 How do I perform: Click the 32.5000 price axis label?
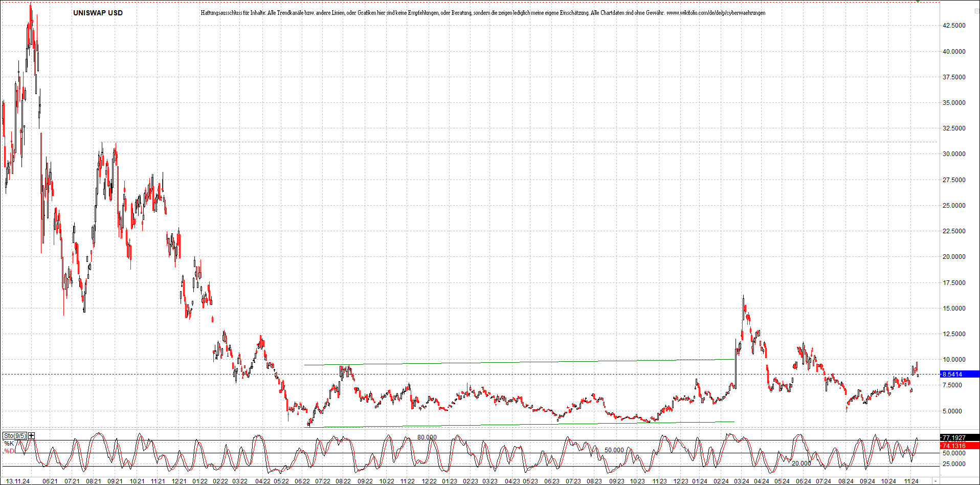[954, 128]
